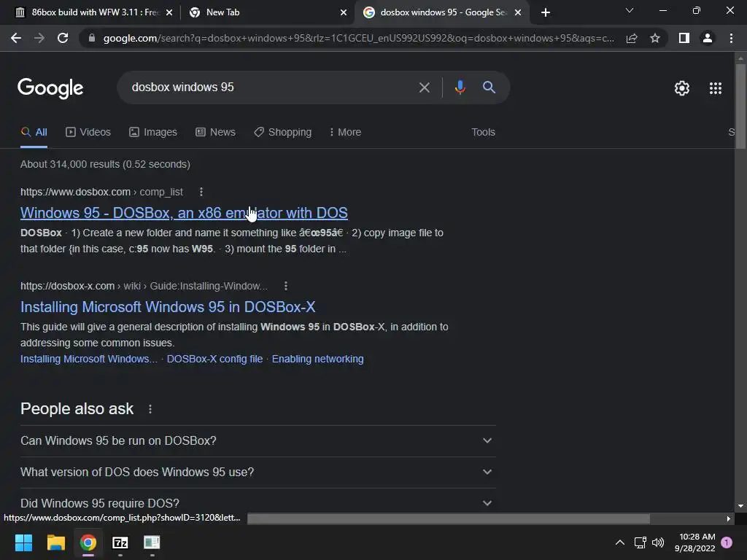This screenshot has height=560, width=747.
Task: Close the New Tab tab
Action: click(344, 12)
